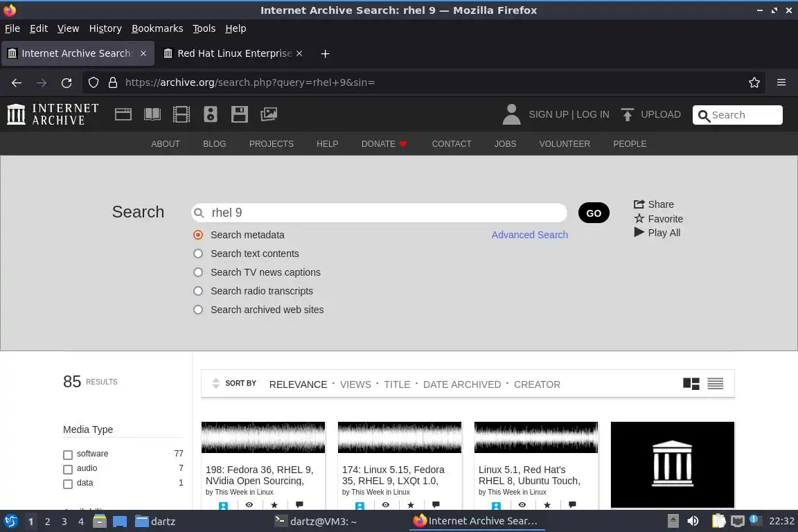Open the Edit menu
The image size is (798, 532).
pyautogui.click(x=39, y=28)
